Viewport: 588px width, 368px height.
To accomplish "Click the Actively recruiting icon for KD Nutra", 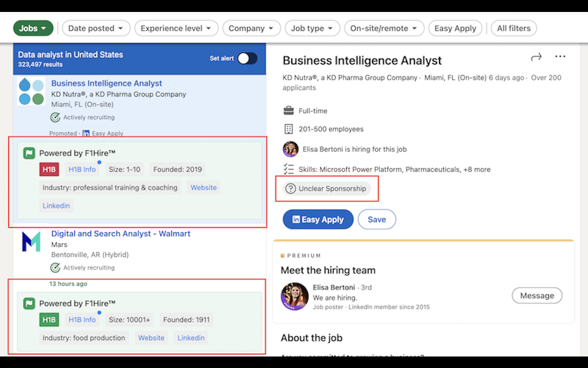I will click(x=55, y=117).
